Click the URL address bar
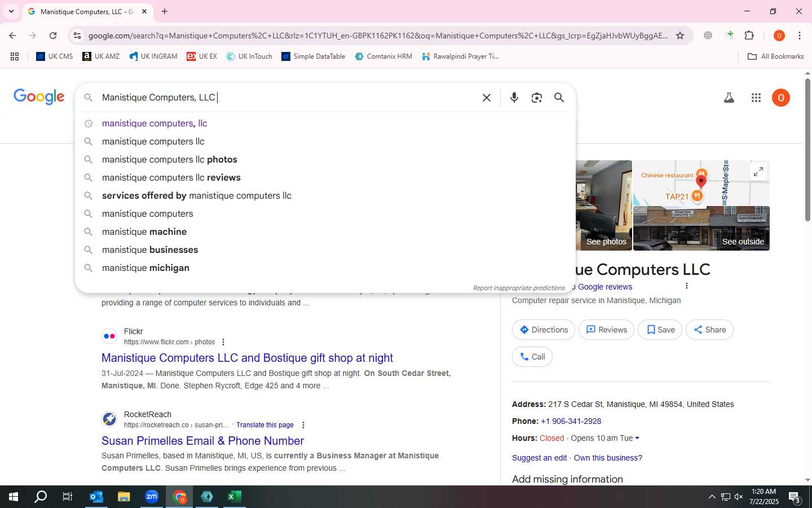The width and height of the screenshot is (812, 508). click(x=378, y=36)
